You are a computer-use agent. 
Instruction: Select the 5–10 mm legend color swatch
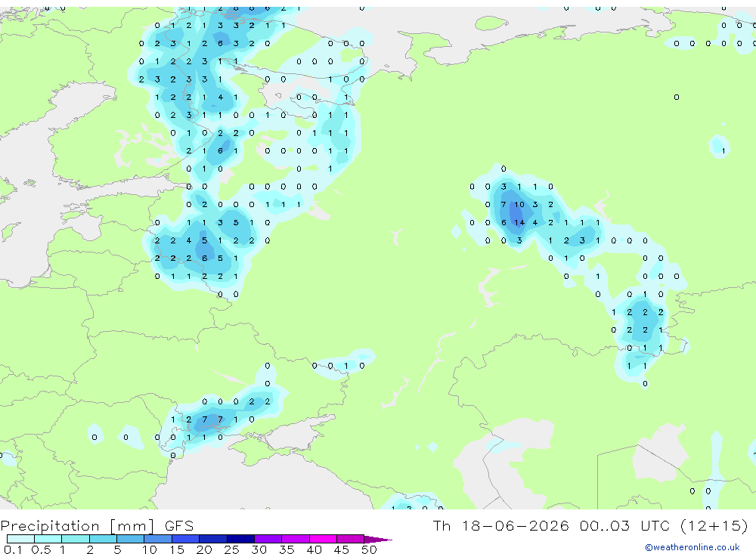[x=131, y=539]
